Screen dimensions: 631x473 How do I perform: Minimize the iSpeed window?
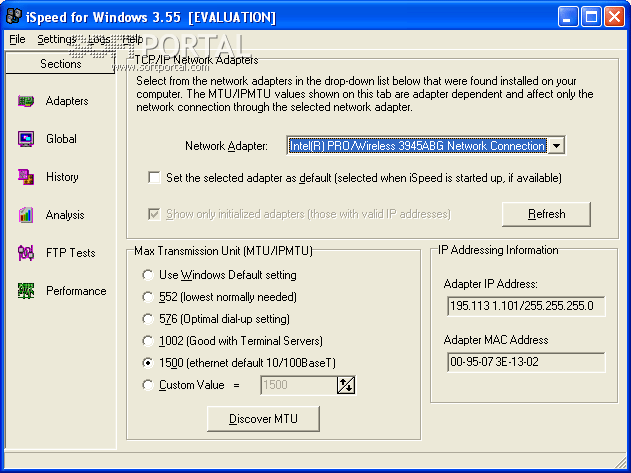tap(568, 17)
